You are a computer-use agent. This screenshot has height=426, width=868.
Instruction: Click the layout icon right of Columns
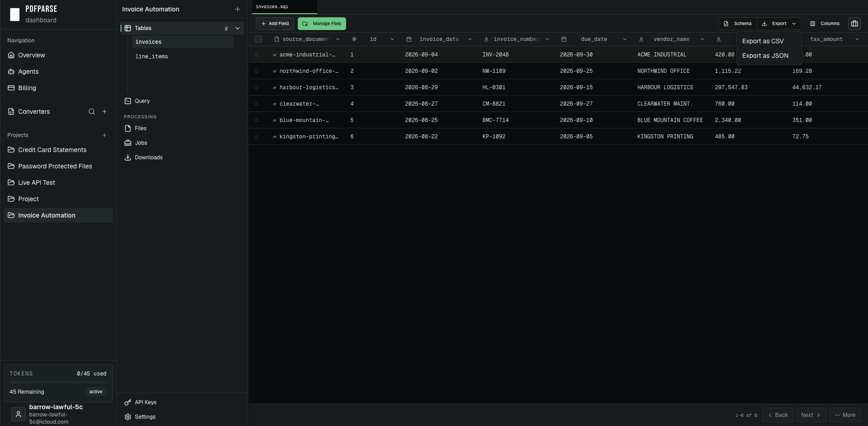point(854,24)
